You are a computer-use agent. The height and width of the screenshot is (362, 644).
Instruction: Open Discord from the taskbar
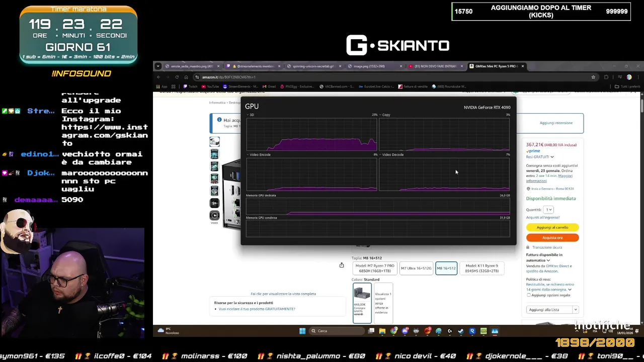point(405,331)
